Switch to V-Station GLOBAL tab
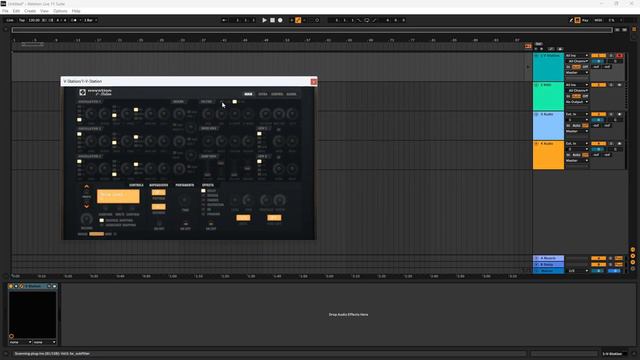 291,94
